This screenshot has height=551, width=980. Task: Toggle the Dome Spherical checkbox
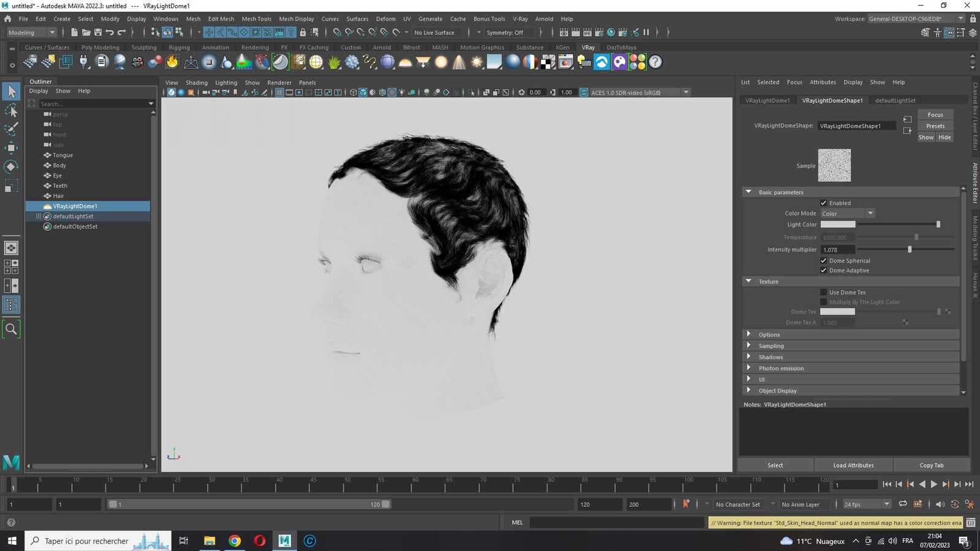click(824, 260)
